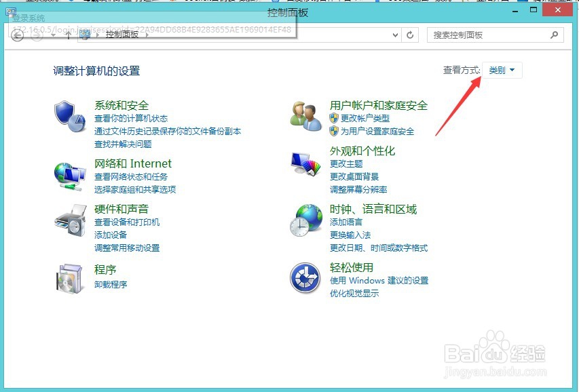Click 查看网络状态和任务 link
579x392 pixels.
coord(131,177)
